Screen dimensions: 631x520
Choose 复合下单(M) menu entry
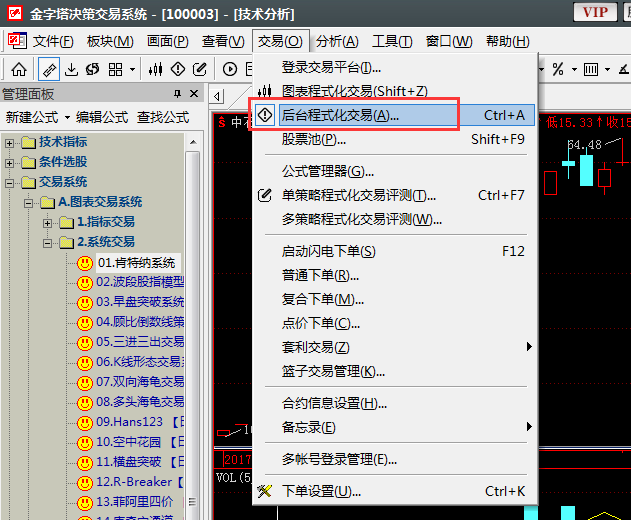[x=395, y=299]
